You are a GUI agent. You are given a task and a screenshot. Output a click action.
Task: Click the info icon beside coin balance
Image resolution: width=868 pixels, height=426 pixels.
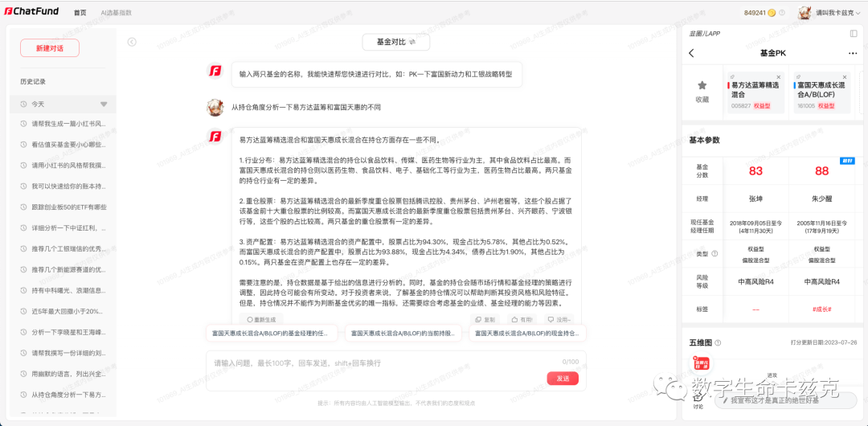[784, 13]
